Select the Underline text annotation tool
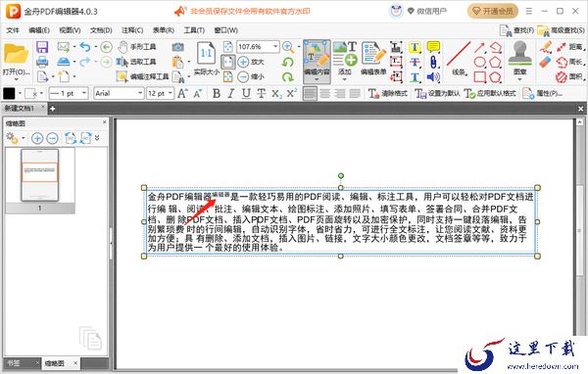The height and width of the screenshot is (374, 588). tap(415, 76)
